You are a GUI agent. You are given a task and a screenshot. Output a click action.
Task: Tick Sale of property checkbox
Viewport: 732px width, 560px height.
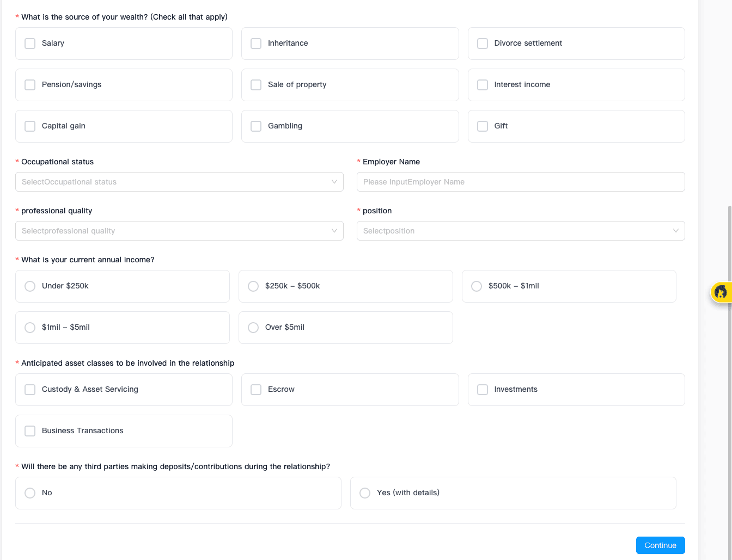tap(256, 85)
